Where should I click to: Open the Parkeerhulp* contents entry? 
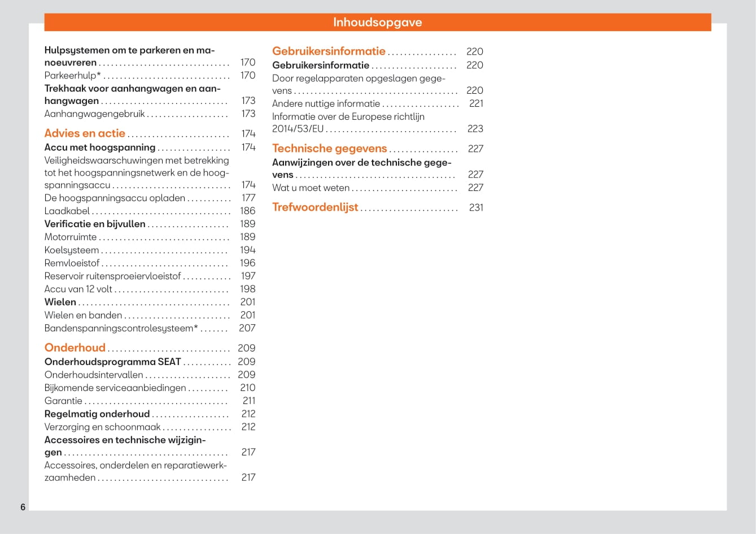[x=73, y=76]
